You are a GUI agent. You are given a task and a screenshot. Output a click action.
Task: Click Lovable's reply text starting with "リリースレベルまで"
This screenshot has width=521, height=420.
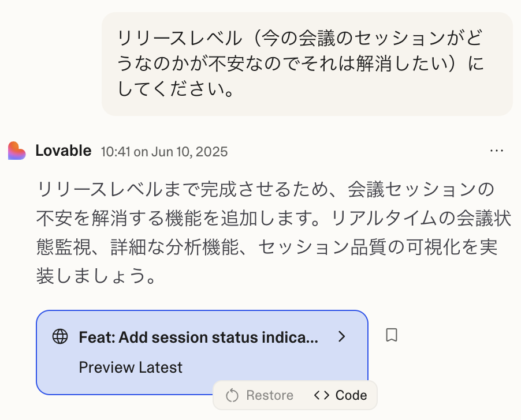pyautogui.click(x=273, y=232)
